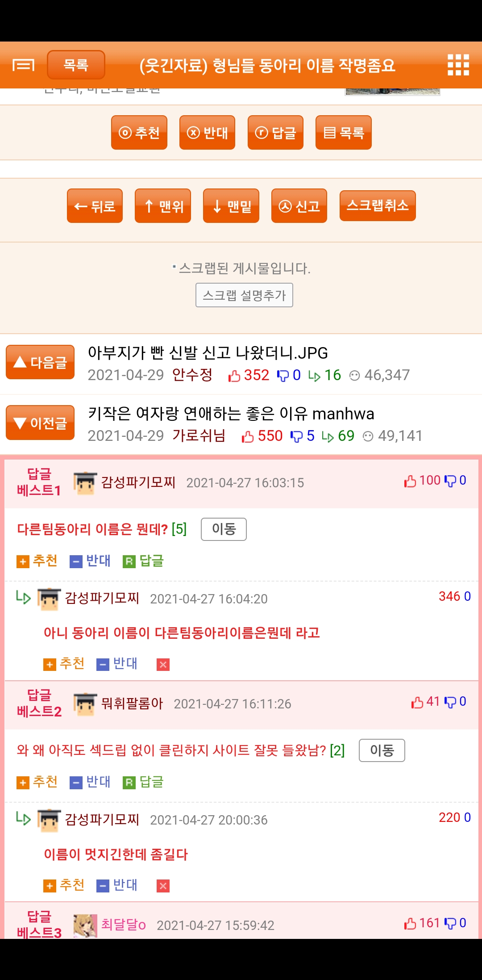This screenshot has height=980, width=482.
Task: Toggle scrap off with 스크랩취소
Action: (378, 205)
